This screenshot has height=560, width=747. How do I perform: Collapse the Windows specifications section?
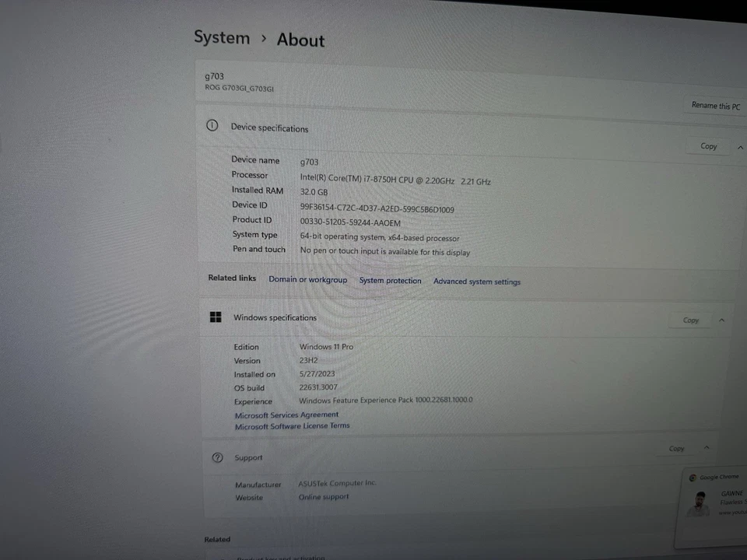tap(721, 319)
